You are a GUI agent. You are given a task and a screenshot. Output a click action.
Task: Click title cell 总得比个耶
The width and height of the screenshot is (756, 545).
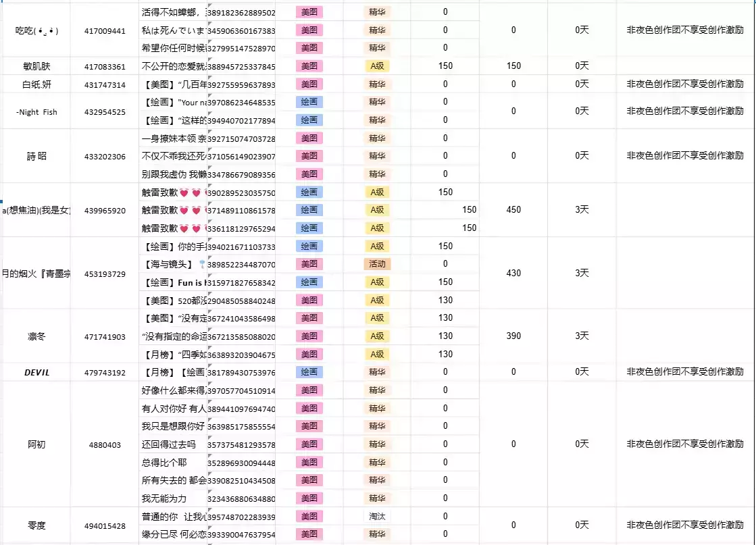tap(173, 463)
